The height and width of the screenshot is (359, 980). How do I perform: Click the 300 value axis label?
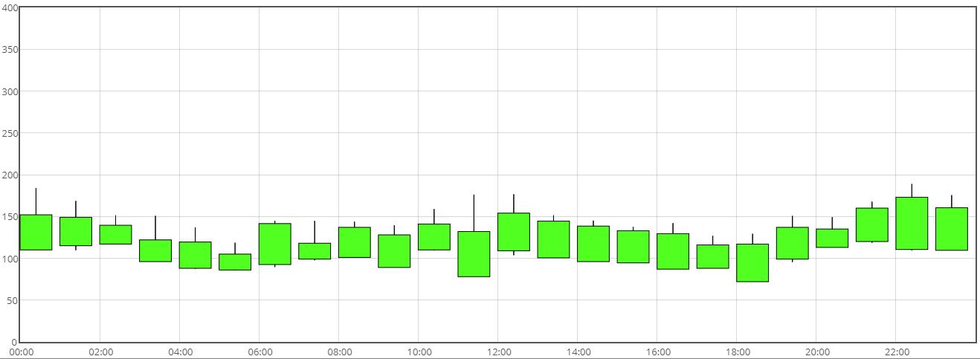tap(10, 91)
